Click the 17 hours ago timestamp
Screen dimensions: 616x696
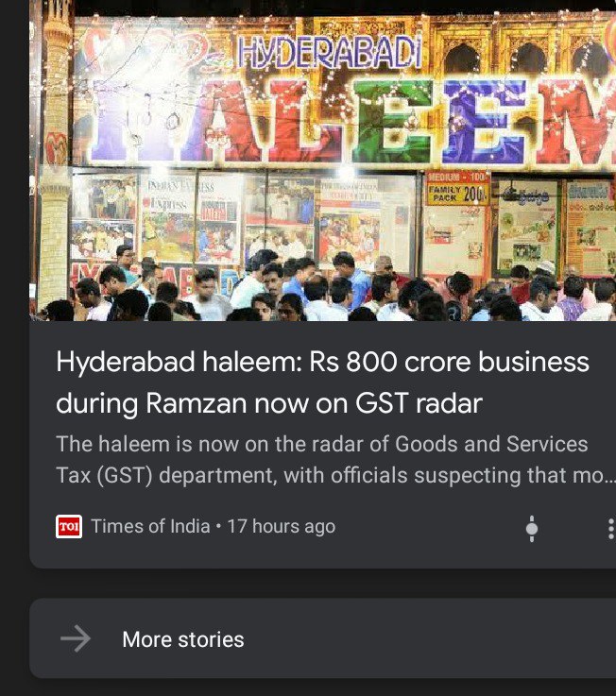[x=282, y=526]
